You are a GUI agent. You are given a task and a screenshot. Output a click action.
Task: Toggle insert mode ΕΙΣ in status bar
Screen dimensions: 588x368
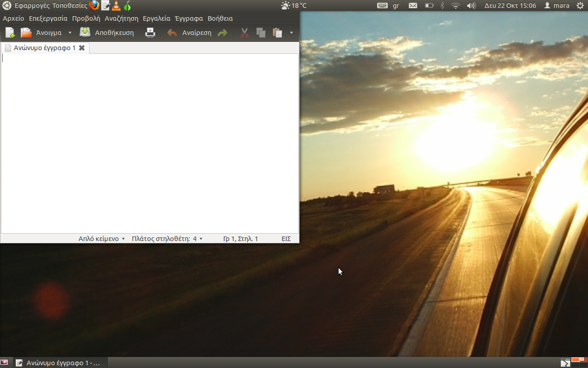(286, 239)
